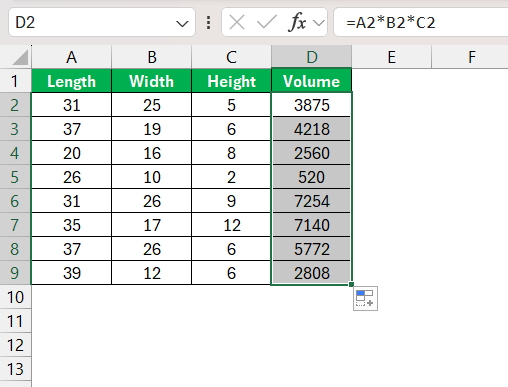Click Width cell 10 in row 5
The width and height of the screenshot is (508, 387).
click(x=152, y=177)
